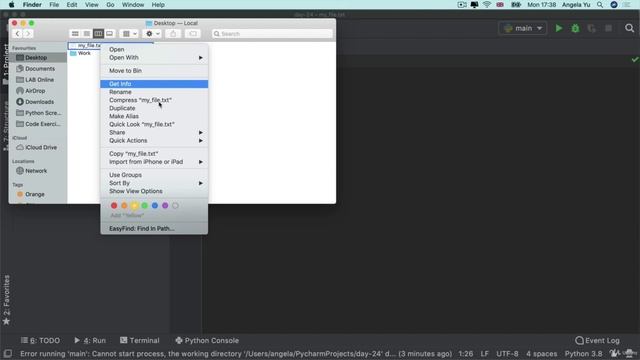This screenshot has height=360, width=640.
Task: Open LAB Online sidebar folder
Action: (x=38, y=80)
